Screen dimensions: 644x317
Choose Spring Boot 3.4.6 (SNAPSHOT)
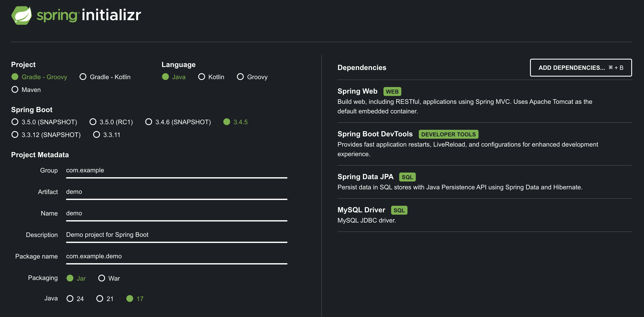point(178,122)
